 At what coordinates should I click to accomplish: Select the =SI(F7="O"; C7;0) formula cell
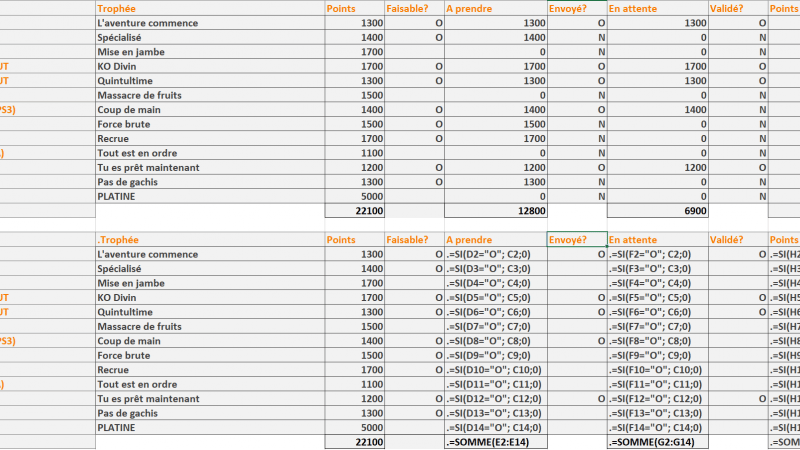[x=658, y=327]
